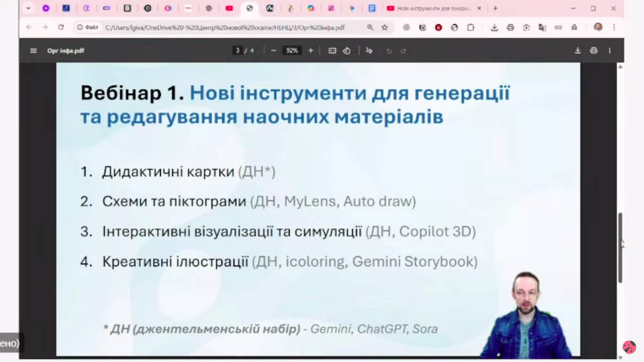Close the 'Нові інструменти для генерації' tab
The width and height of the screenshot is (644, 362).
(480, 8)
